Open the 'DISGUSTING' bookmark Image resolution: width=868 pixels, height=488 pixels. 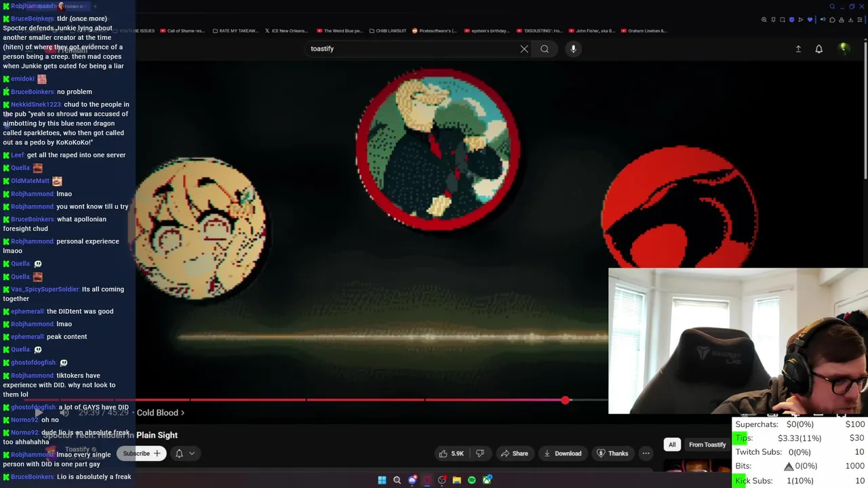(540, 30)
